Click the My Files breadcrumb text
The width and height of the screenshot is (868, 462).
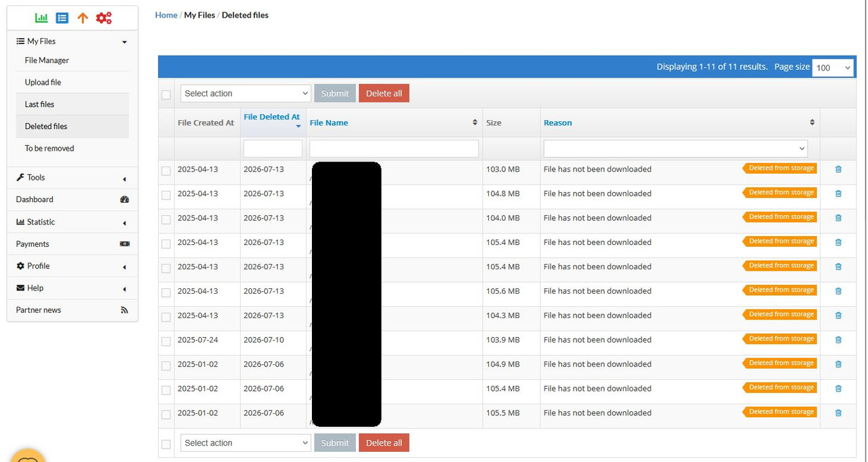coord(199,15)
